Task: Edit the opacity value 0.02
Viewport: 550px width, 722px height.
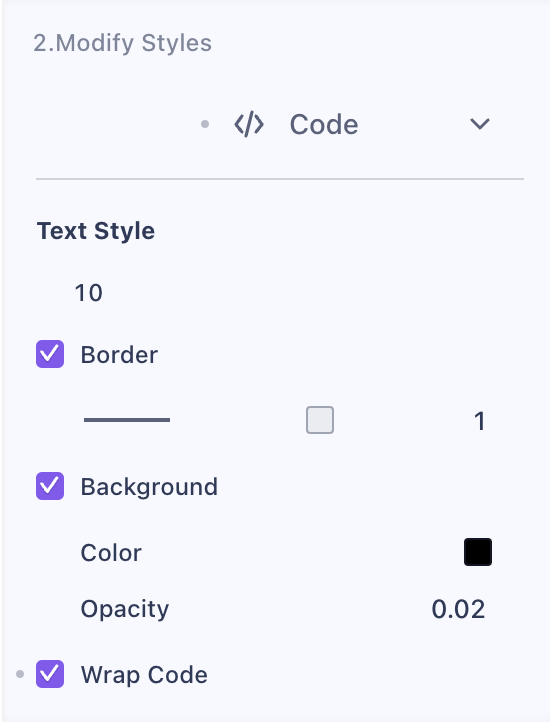Action: [x=458, y=609]
